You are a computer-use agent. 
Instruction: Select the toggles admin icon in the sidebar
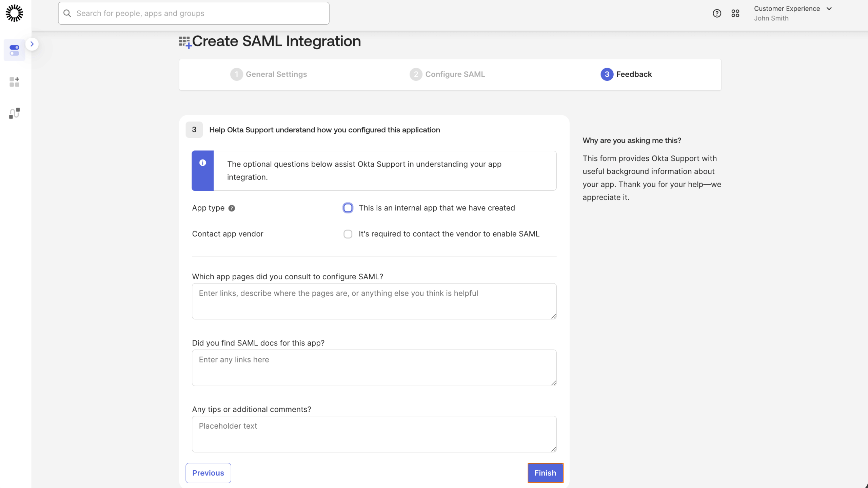(x=14, y=50)
